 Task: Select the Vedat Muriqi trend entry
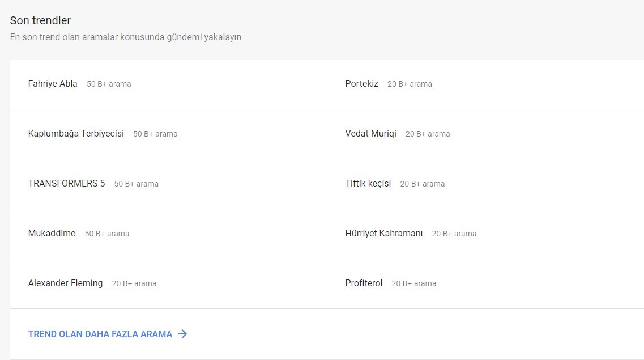[370, 134]
